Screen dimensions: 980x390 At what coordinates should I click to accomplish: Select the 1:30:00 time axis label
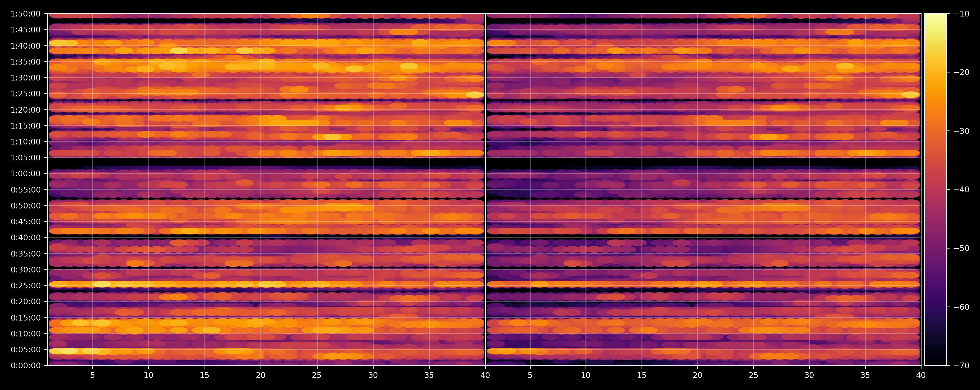25,78
